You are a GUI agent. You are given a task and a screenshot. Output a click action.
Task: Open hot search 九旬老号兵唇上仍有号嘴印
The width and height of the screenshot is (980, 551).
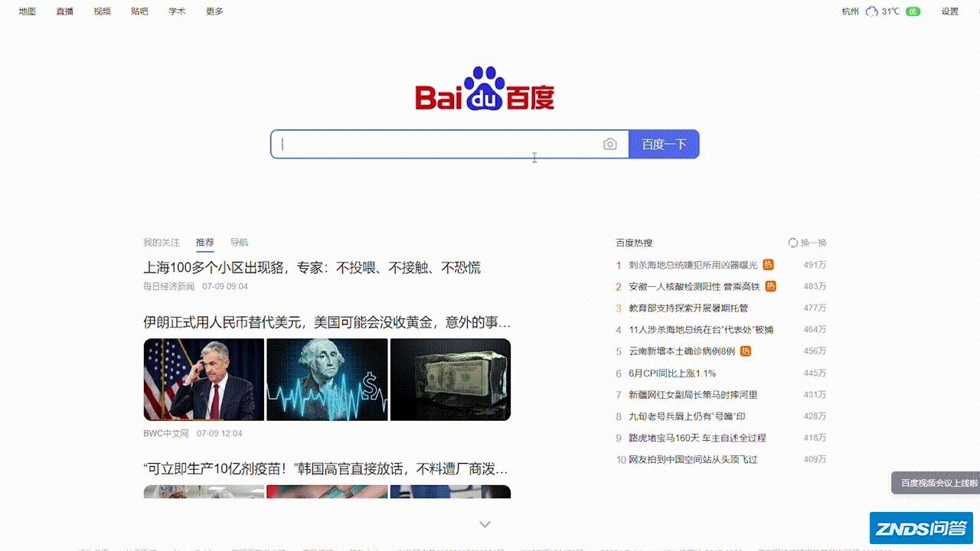click(x=687, y=416)
